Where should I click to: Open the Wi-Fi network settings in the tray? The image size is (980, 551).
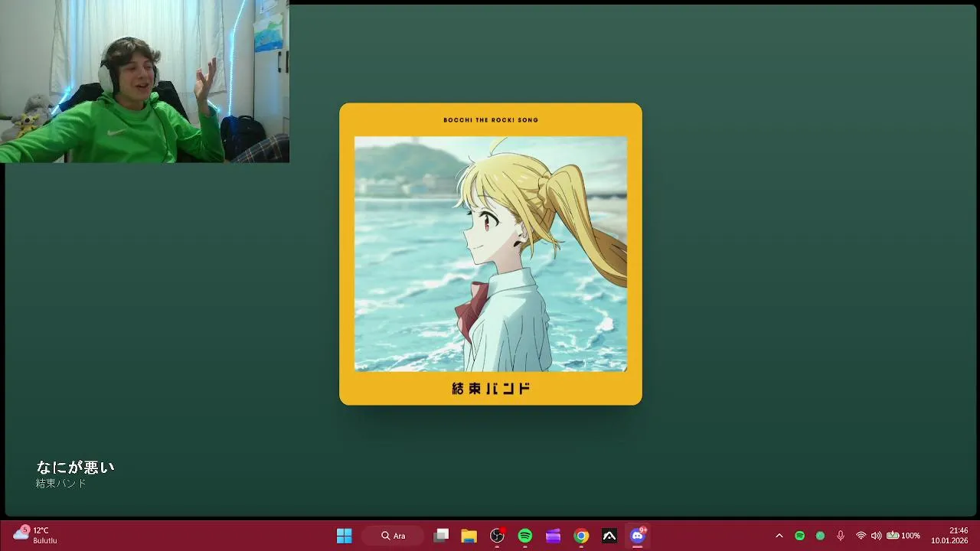[861, 536]
